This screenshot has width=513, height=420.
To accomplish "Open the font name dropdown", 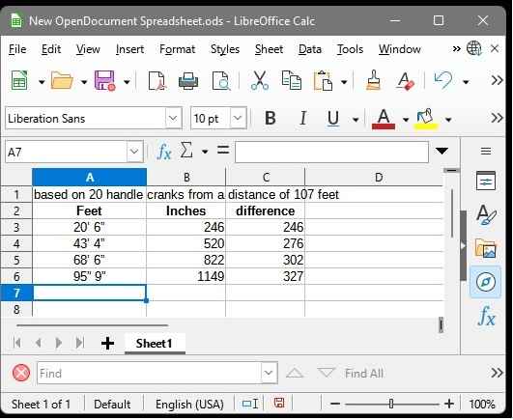I will (x=173, y=118).
